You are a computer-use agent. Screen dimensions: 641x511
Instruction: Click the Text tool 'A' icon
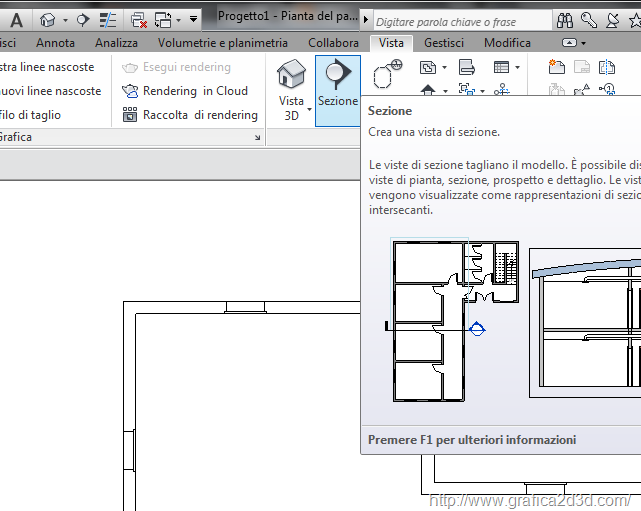(x=17, y=20)
